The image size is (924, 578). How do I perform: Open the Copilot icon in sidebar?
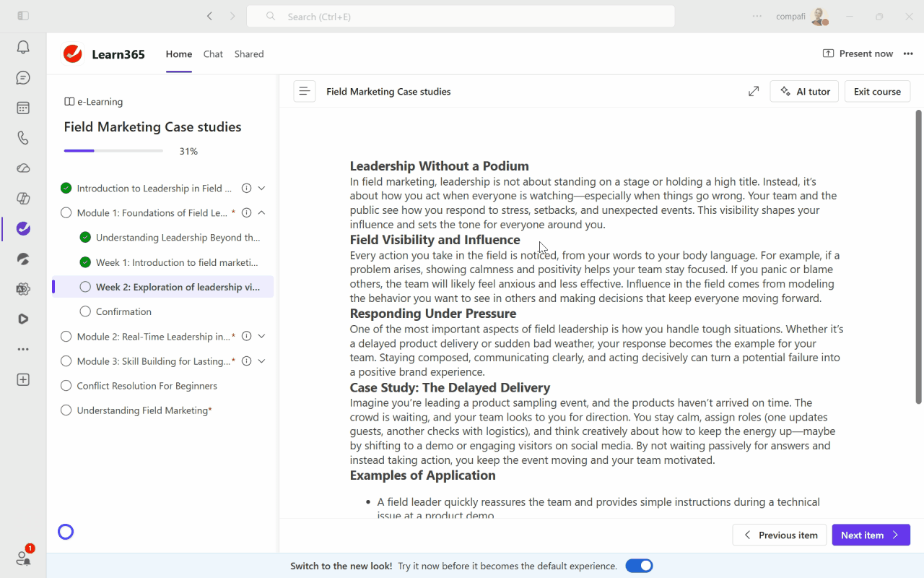[23, 199]
